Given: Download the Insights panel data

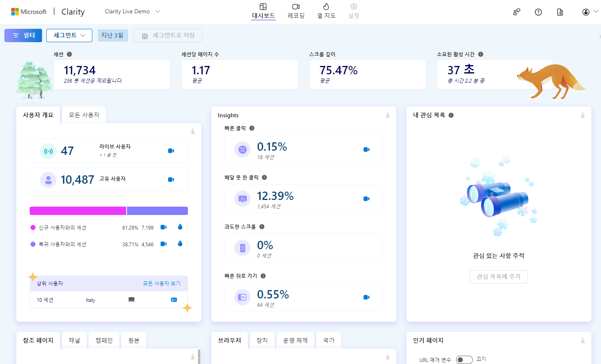Looking at the screenshot, I should 387,114.
